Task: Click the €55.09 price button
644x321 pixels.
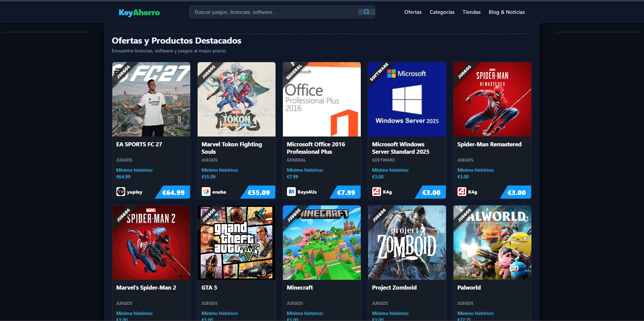Action: point(258,192)
